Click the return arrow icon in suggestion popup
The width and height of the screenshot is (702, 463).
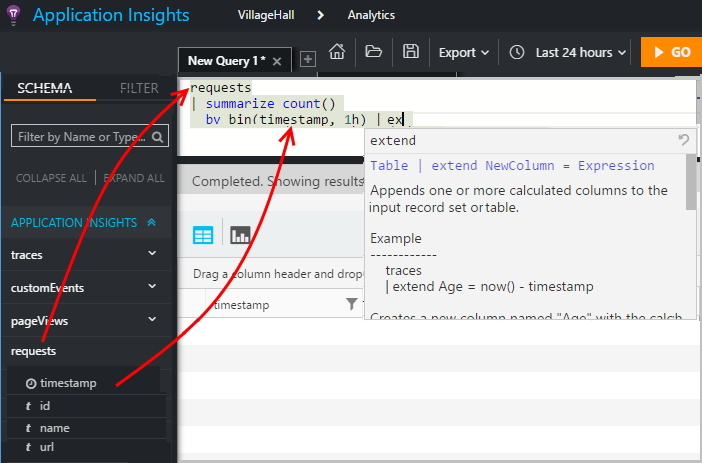pyautogui.click(x=684, y=140)
